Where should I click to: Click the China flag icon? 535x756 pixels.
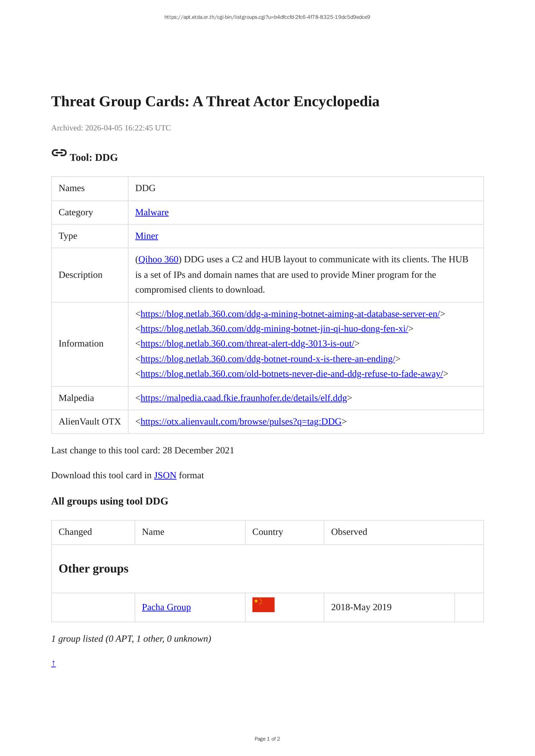(263, 605)
